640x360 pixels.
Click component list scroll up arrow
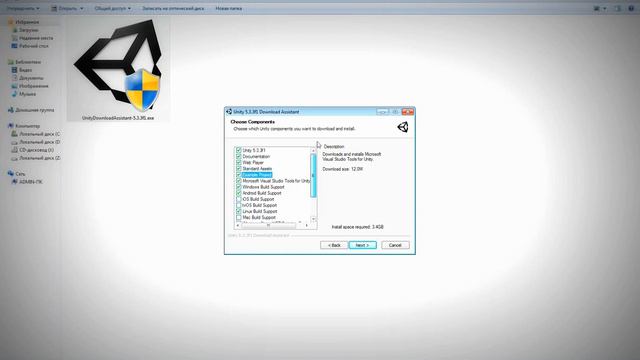tap(313, 151)
